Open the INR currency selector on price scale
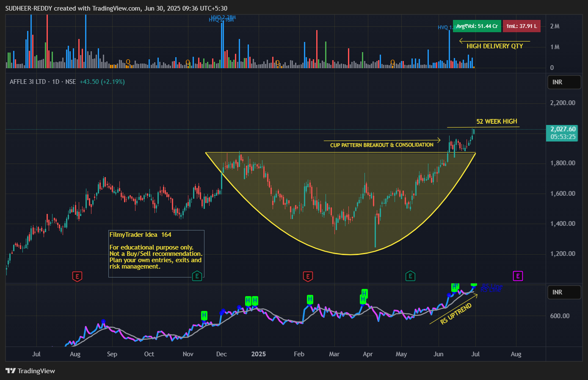The image size is (588, 380). point(564,82)
